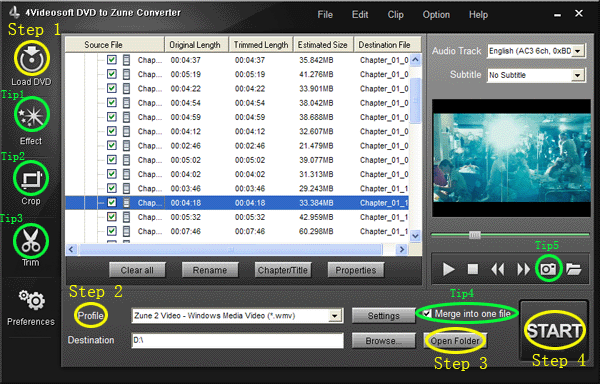
Task: Click the Trimmed Length column header
Action: point(261,45)
